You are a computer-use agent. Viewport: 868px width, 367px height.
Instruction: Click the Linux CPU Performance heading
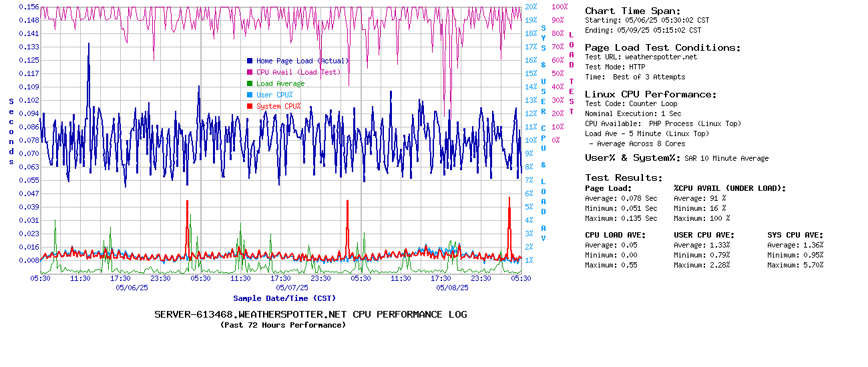[650, 94]
